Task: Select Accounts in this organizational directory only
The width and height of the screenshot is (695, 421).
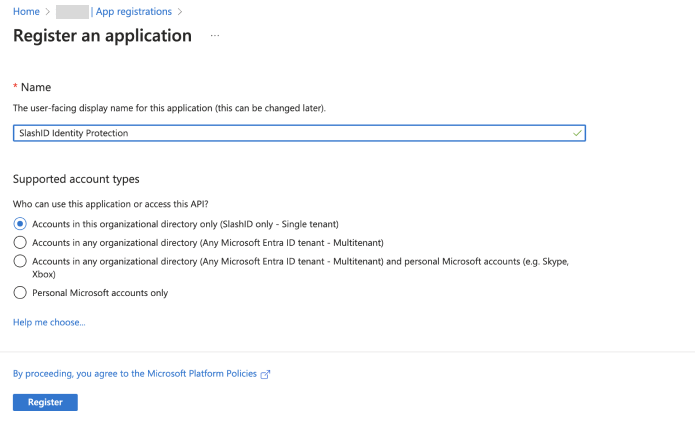Action: point(20,224)
